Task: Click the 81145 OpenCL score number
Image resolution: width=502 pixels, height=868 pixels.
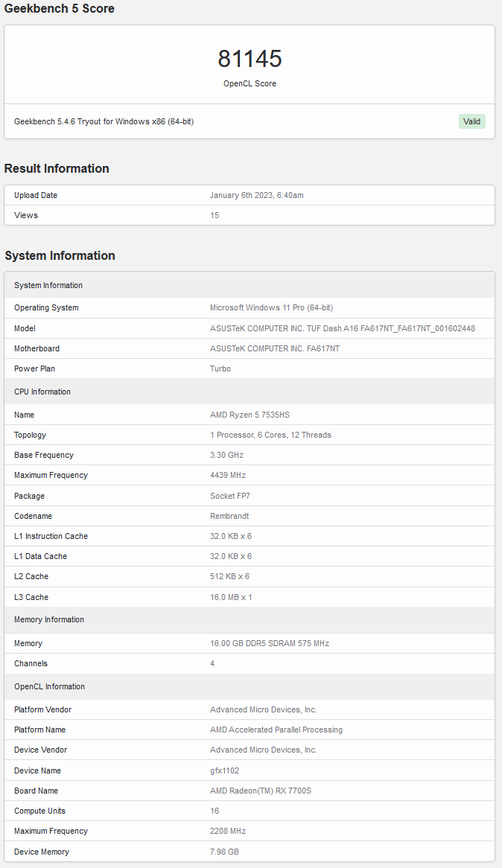Action: 250,59
